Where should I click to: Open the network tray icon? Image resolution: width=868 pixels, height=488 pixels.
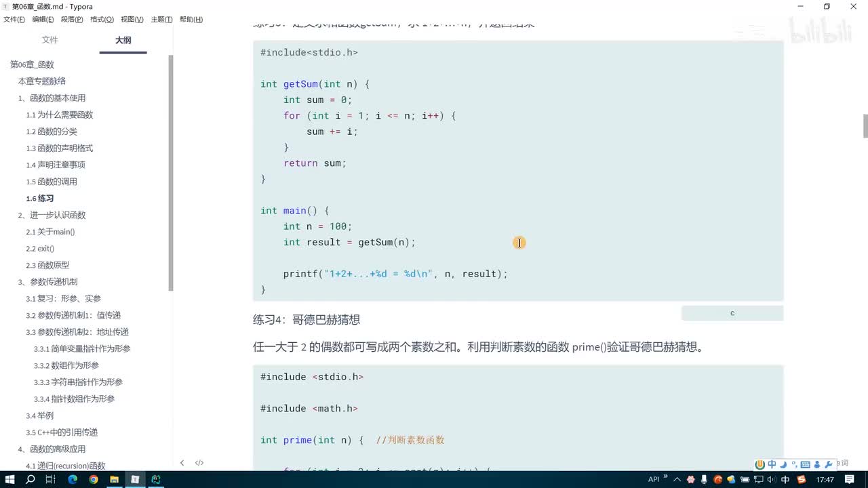pyautogui.click(x=758, y=479)
